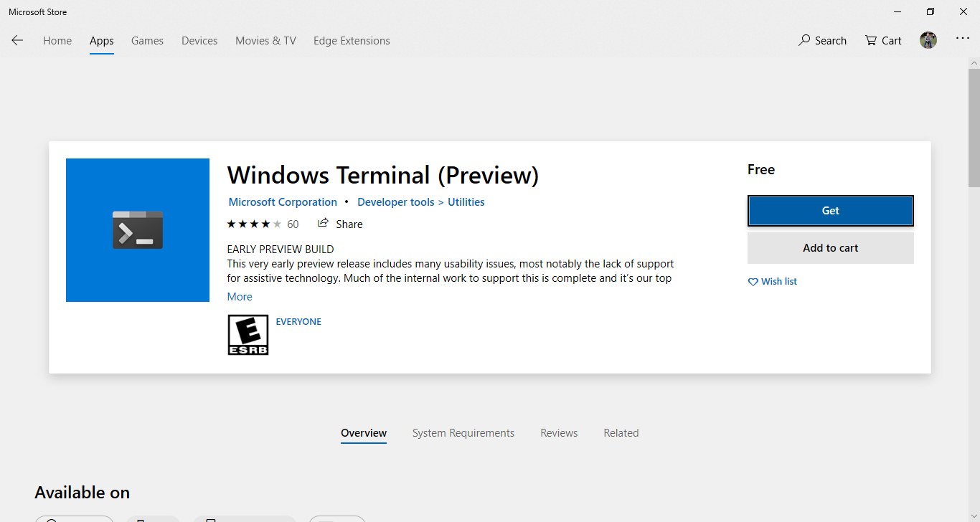Open the Reviews tab

[559, 433]
